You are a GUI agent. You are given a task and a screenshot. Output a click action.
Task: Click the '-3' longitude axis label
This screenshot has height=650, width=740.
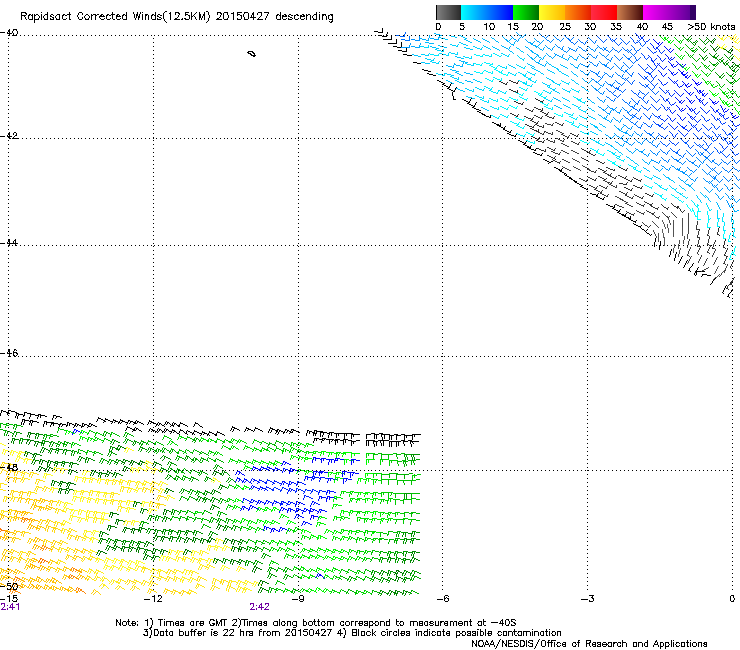587,599
